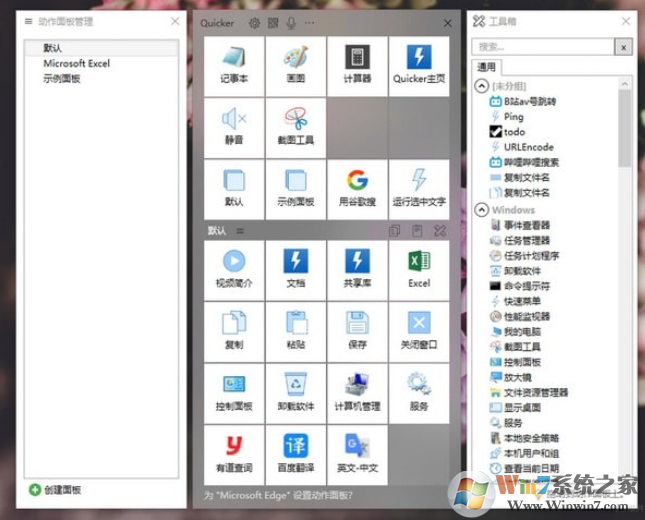Click the paste panel icon in 默认 bar
Image resolution: width=645 pixels, height=520 pixels.
pyautogui.click(x=417, y=231)
